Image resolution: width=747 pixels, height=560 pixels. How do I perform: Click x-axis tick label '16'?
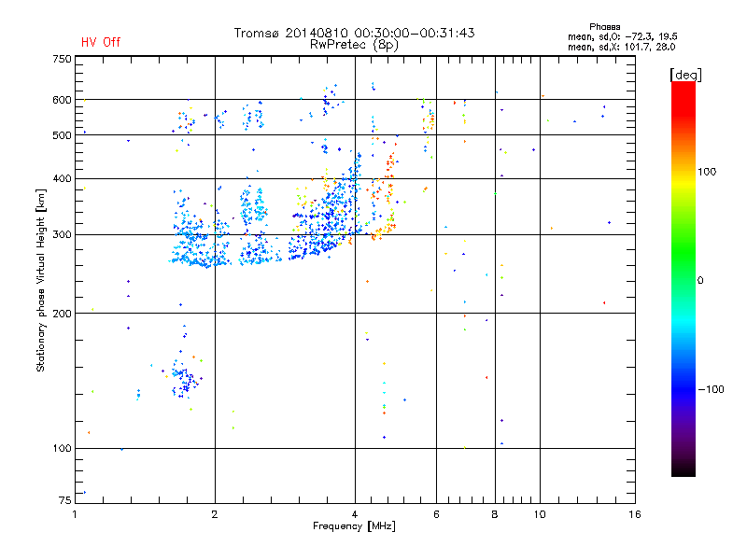click(x=635, y=514)
